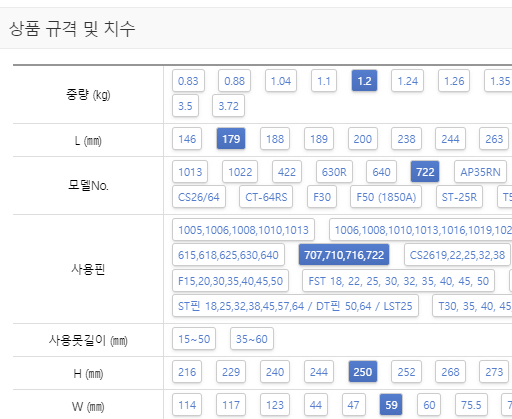
Task: Select the F15,20,30,35,40,45,50 pin option
Action: [x=230, y=281]
